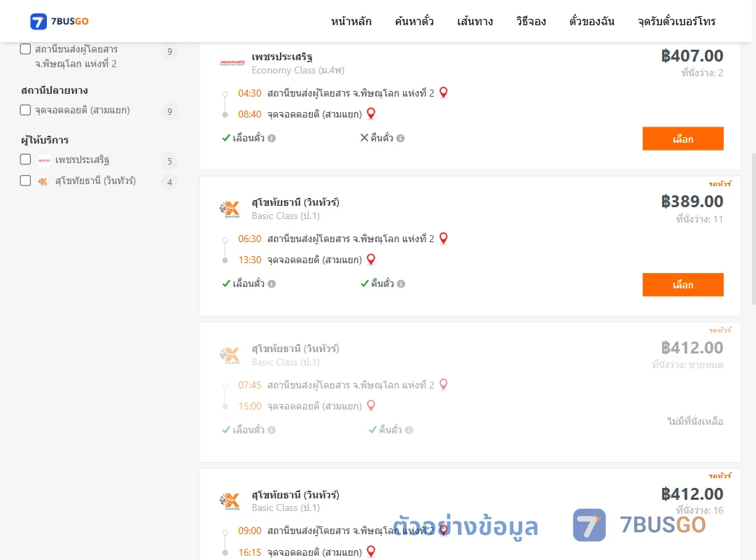Click the สุโขทัยธานี logo in operator filter
This screenshot has height=560, width=756.
coord(43,181)
